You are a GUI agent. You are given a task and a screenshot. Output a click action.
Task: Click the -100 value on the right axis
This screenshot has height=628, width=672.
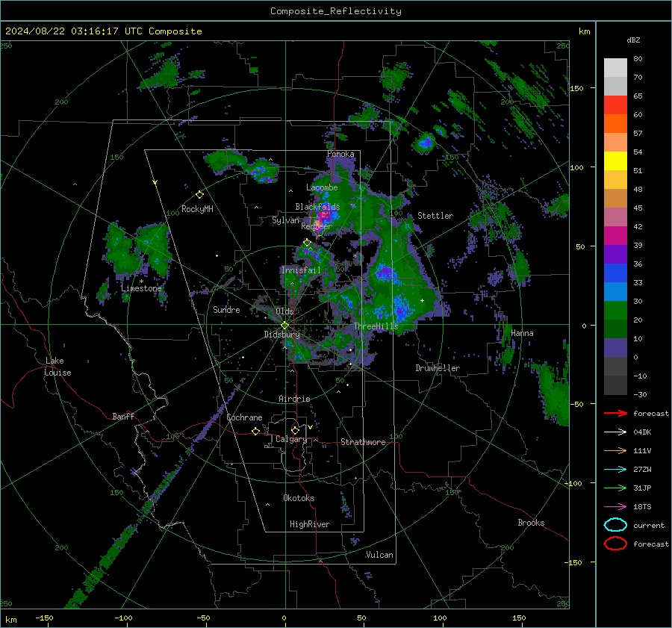tap(574, 484)
